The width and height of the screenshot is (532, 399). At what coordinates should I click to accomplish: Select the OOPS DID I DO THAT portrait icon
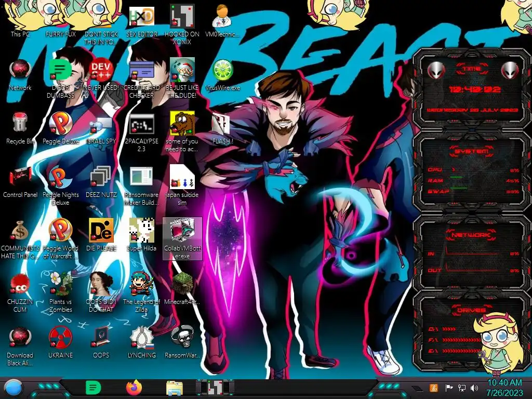click(x=101, y=293)
